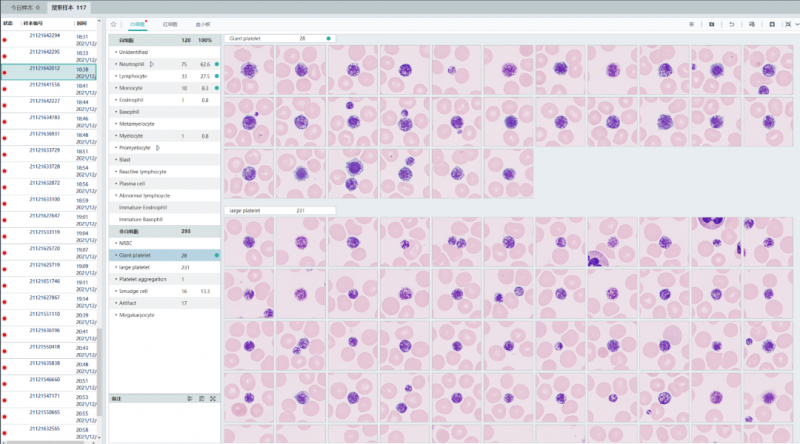Open sample 21121642294 in the list
Image resolution: width=800 pixels, height=444 pixels.
49,39
